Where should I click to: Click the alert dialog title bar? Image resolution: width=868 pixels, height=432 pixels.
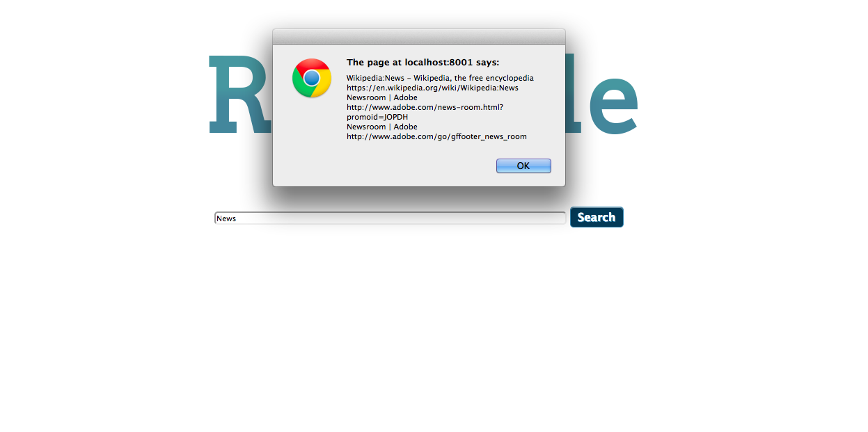point(419,37)
